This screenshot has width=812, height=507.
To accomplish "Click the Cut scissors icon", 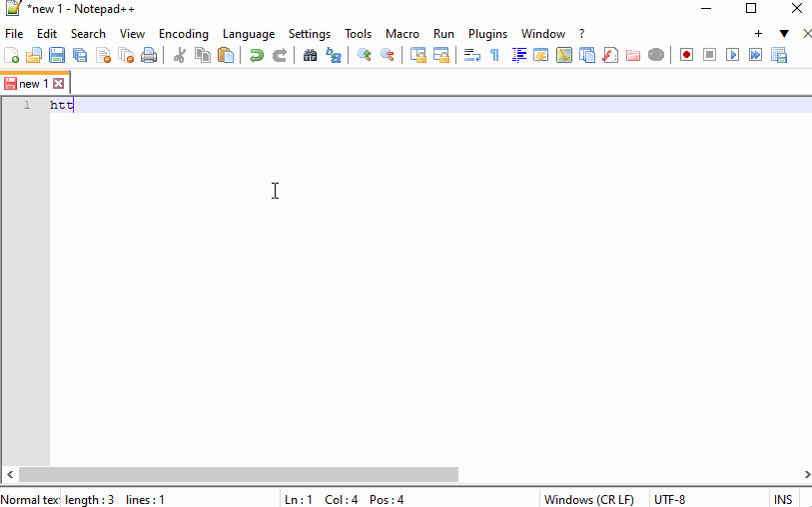I will coord(180,56).
